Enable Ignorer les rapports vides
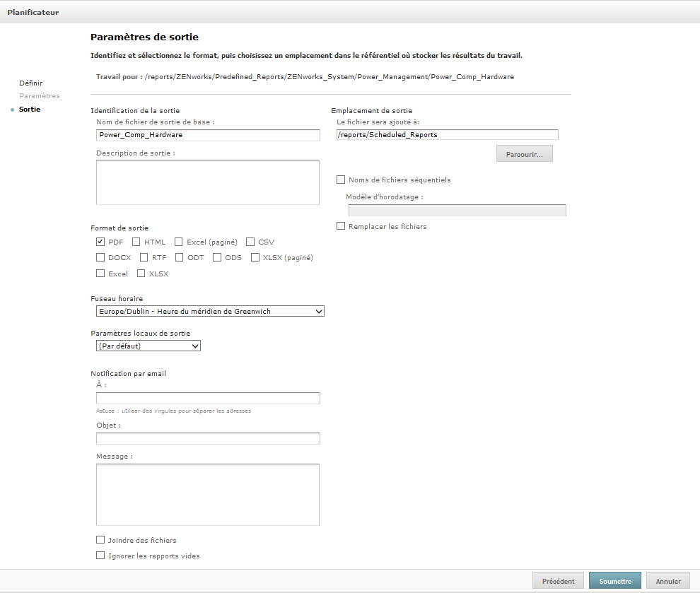 pos(100,556)
